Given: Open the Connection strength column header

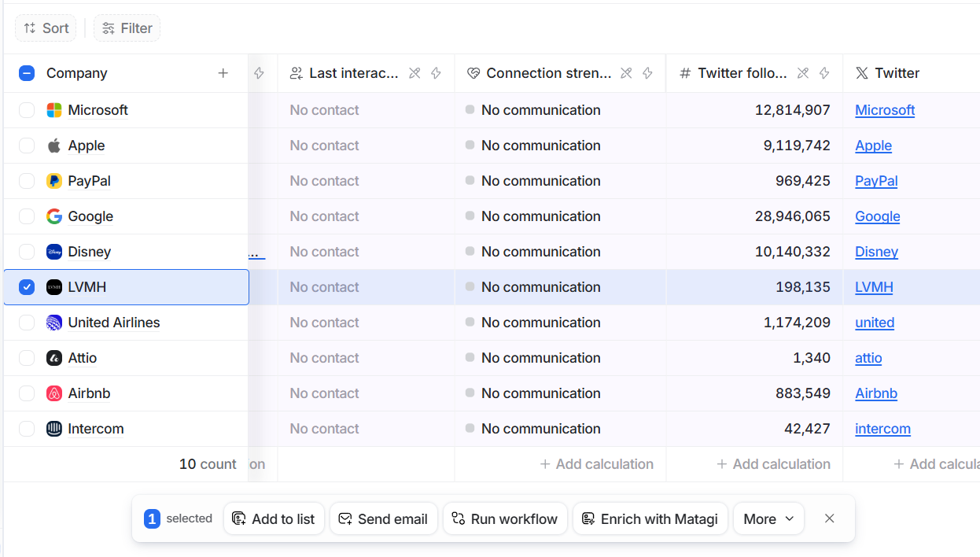Looking at the screenshot, I should [x=548, y=73].
